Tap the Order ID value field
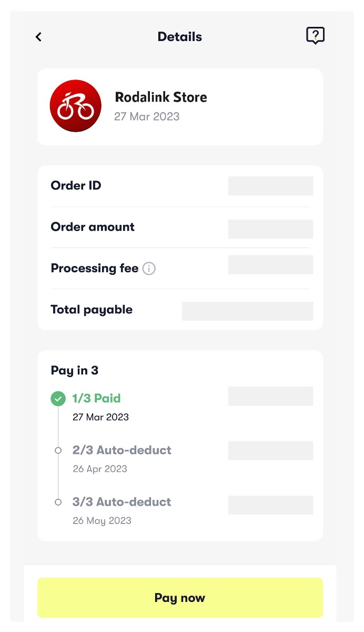Screen dimensions: 364x632 point(270,185)
